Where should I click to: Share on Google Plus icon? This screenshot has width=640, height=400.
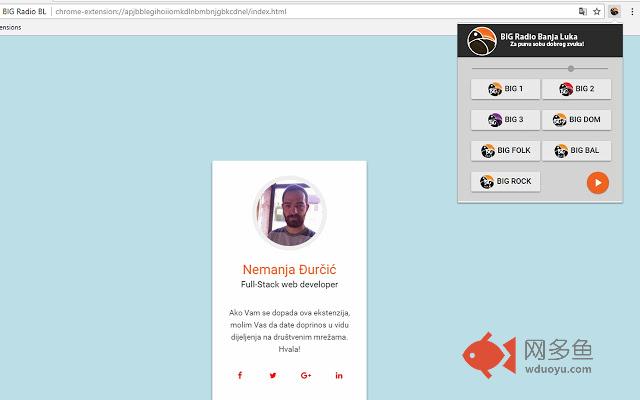point(306,376)
